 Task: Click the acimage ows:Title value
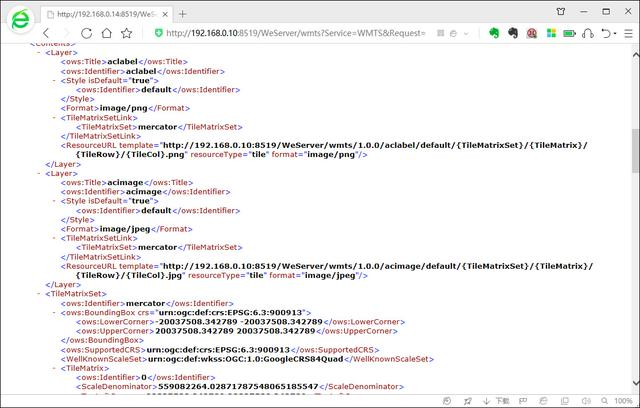point(125,182)
